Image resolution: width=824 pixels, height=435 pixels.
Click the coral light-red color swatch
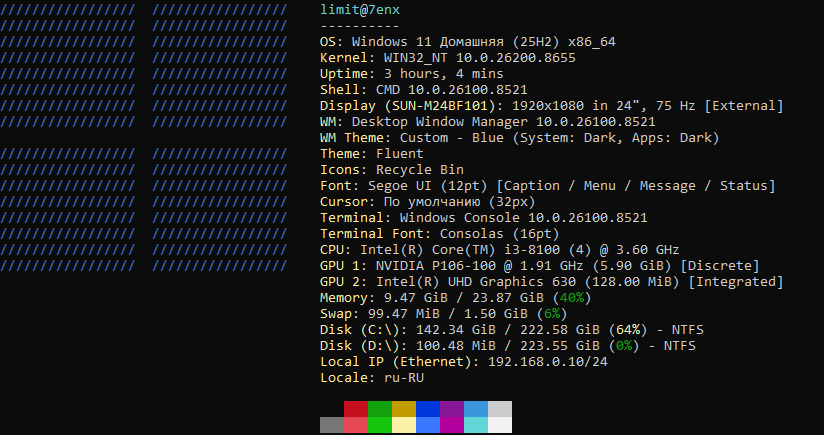click(356, 425)
